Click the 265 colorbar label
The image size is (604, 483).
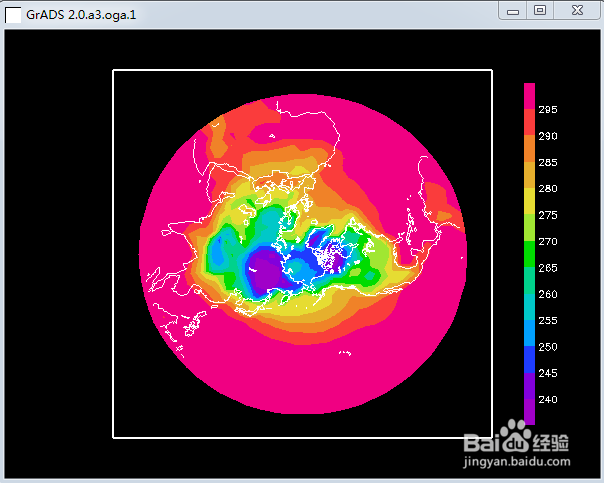(548, 268)
